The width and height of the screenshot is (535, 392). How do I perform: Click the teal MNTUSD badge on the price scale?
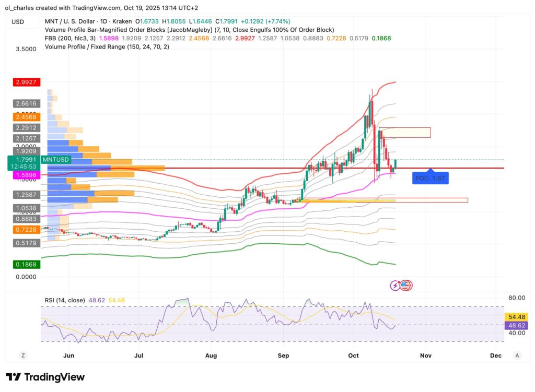56,159
